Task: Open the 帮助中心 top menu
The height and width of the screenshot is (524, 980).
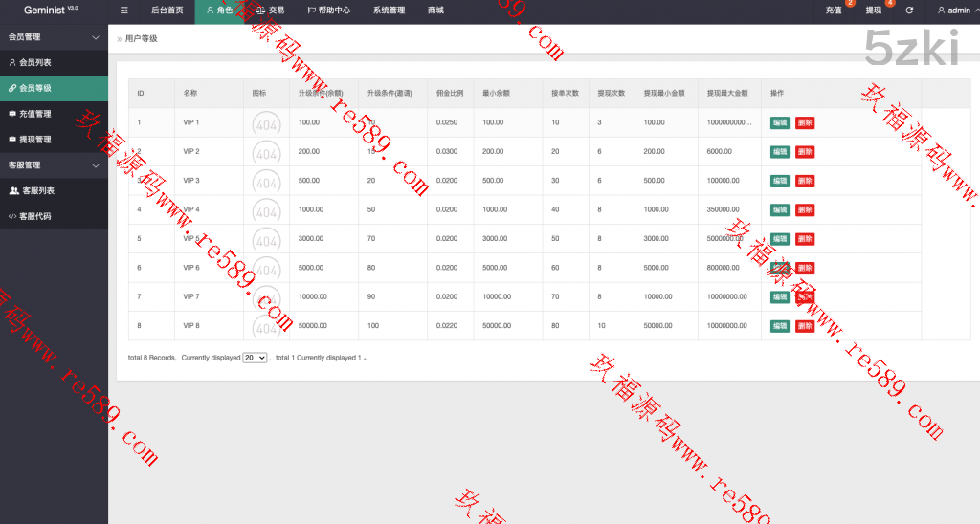Action: (x=328, y=11)
